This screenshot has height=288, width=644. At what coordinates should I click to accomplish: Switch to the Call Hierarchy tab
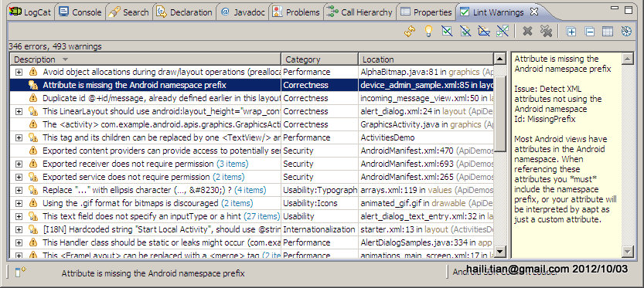click(x=359, y=12)
